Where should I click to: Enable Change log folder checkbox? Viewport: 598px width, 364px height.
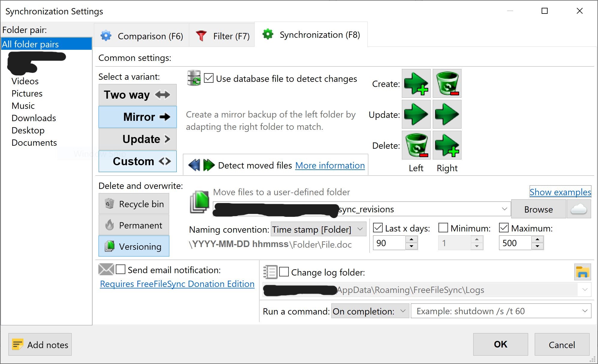pyautogui.click(x=284, y=272)
